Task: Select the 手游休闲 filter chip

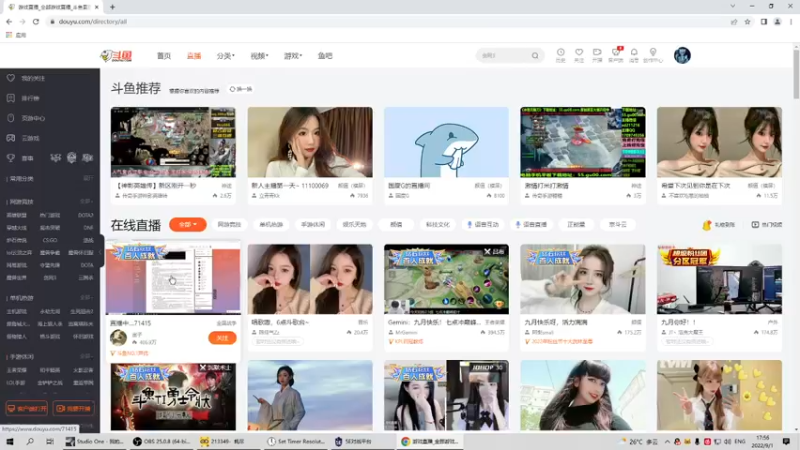Action: (x=313, y=224)
